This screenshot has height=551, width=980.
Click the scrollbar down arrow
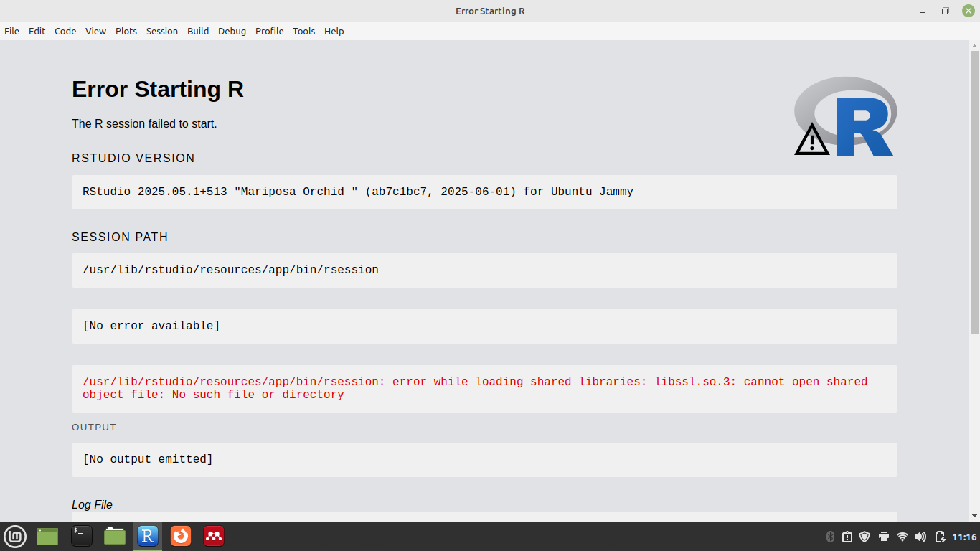tap(974, 516)
